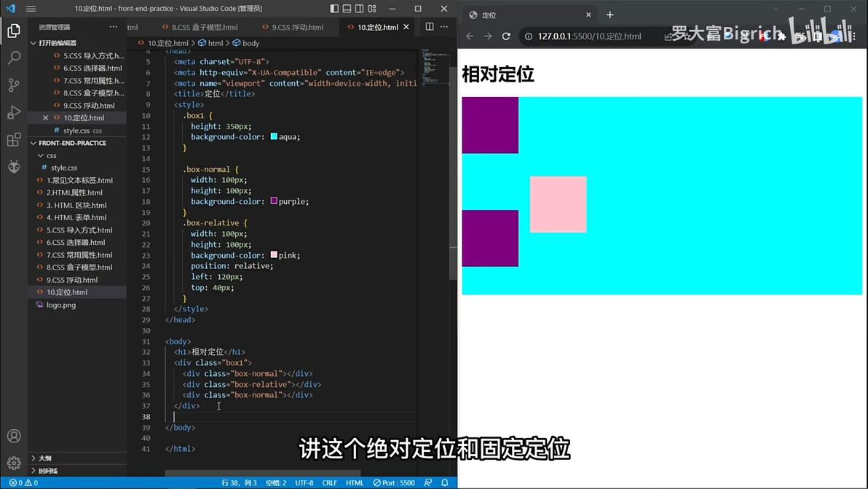This screenshot has width=868, height=489.
Task: Close 10.定位.html in open editors list
Action: click(45, 118)
